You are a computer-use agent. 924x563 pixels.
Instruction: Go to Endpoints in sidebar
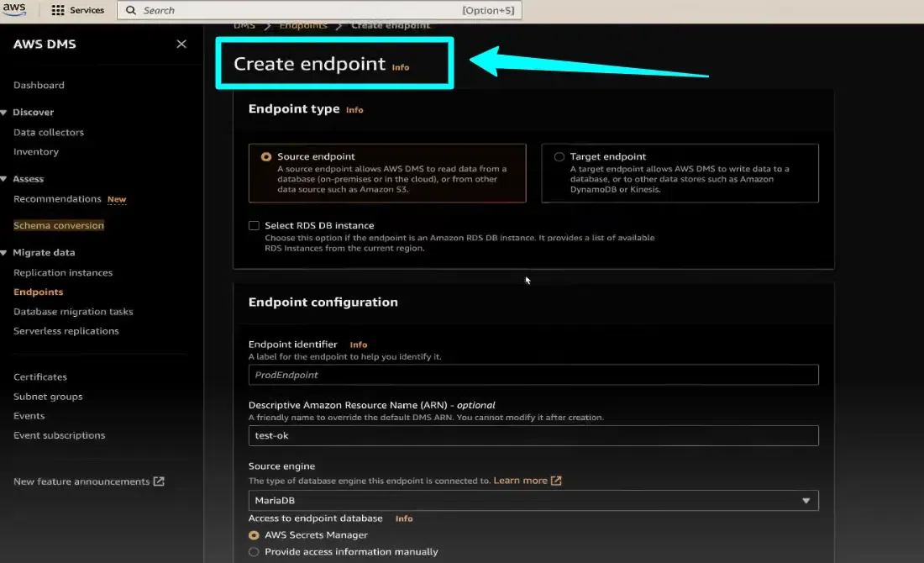click(x=39, y=292)
